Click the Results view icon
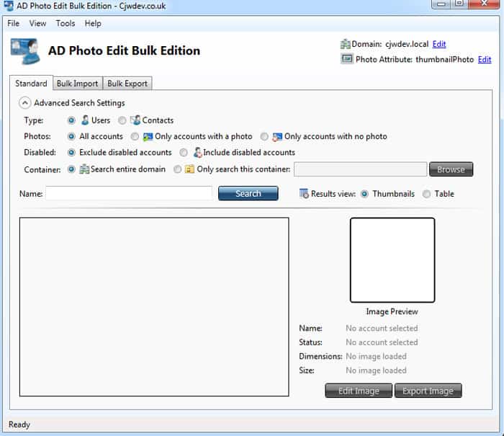 tap(304, 193)
